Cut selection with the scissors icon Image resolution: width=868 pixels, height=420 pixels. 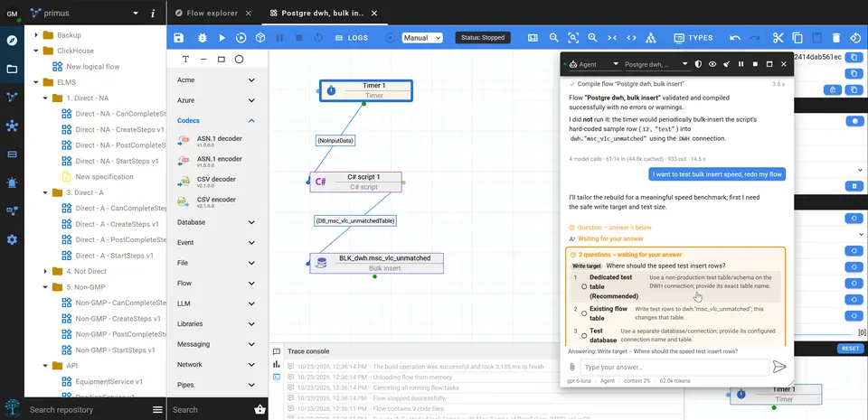(x=778, y=38)
